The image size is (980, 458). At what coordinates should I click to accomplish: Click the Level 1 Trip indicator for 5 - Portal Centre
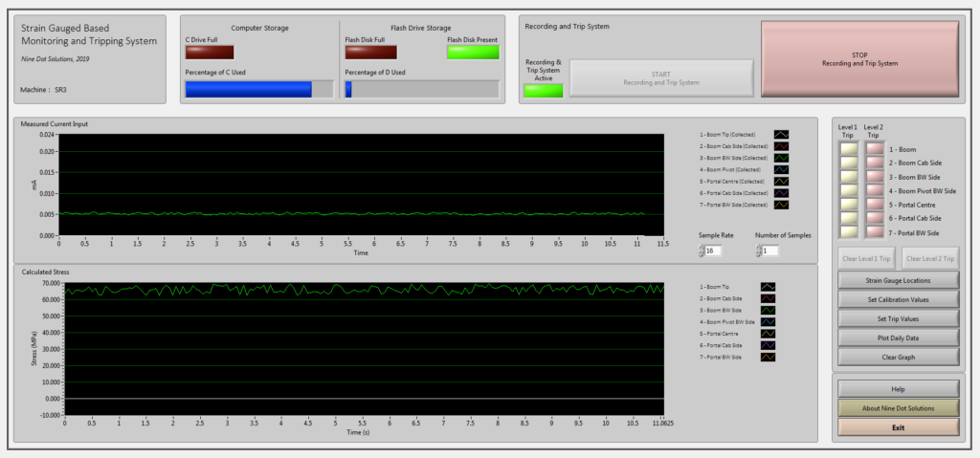tap(849, 205)
